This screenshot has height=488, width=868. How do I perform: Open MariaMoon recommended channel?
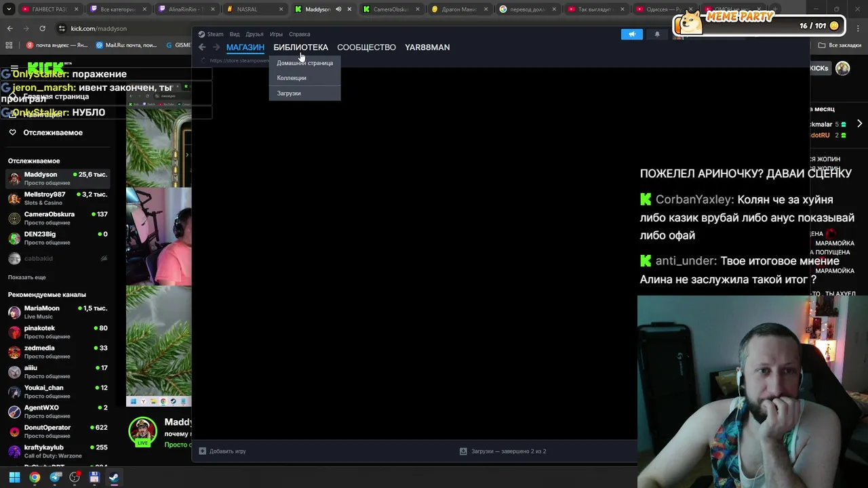(x=59, y=312)
